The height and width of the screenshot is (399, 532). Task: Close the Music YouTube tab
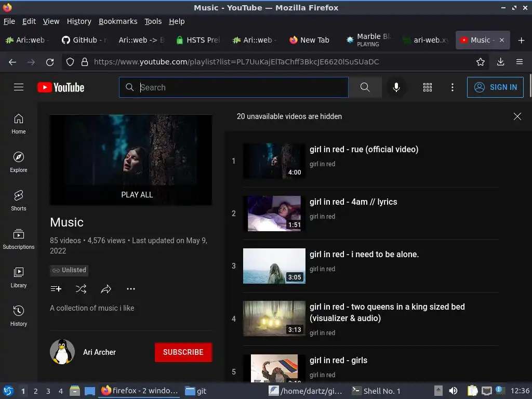pos(502,40)
